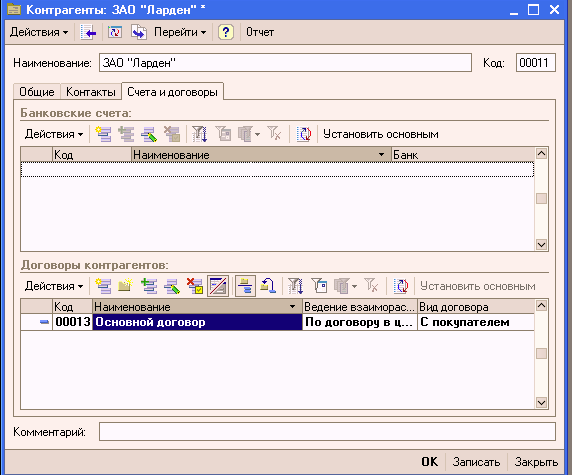The width and height of the screenshot is (572, 475).
Task: Open main Действия dropdown menu
Action: click(39, 32)
